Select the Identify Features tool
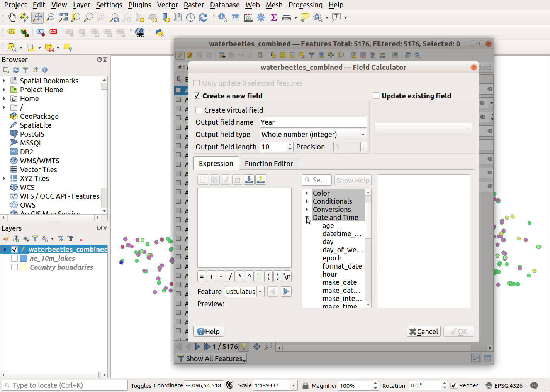 coord(222,17)
